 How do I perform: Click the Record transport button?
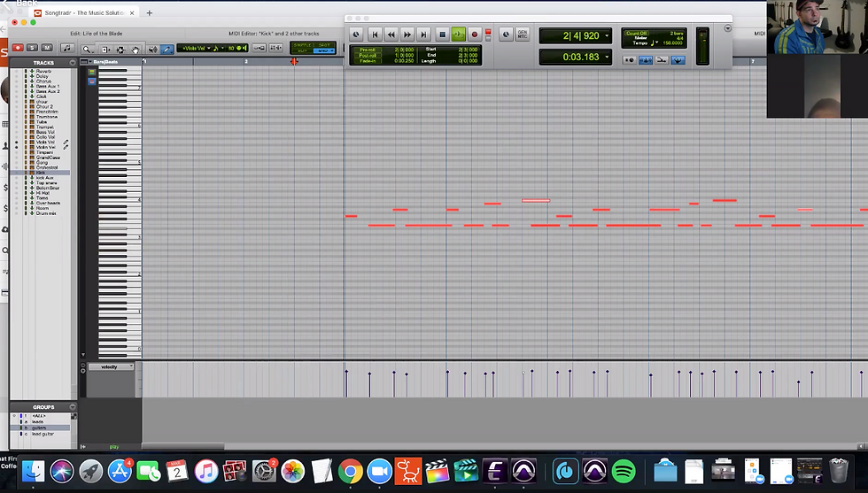475,35
